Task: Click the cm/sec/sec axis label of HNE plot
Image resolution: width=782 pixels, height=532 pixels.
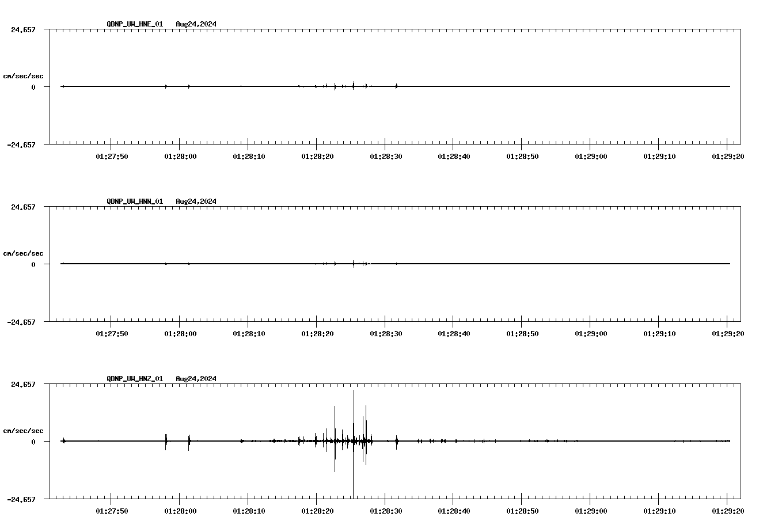Action: pos(23,76)
